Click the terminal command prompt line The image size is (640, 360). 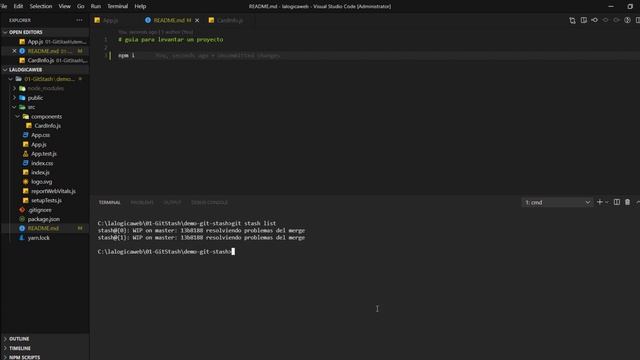166,252
